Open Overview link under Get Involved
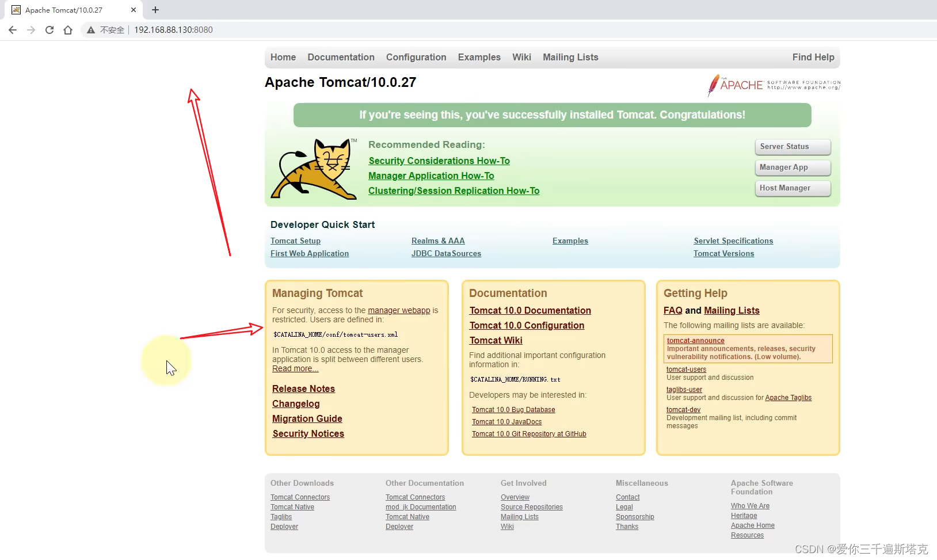 pos(515,497)
